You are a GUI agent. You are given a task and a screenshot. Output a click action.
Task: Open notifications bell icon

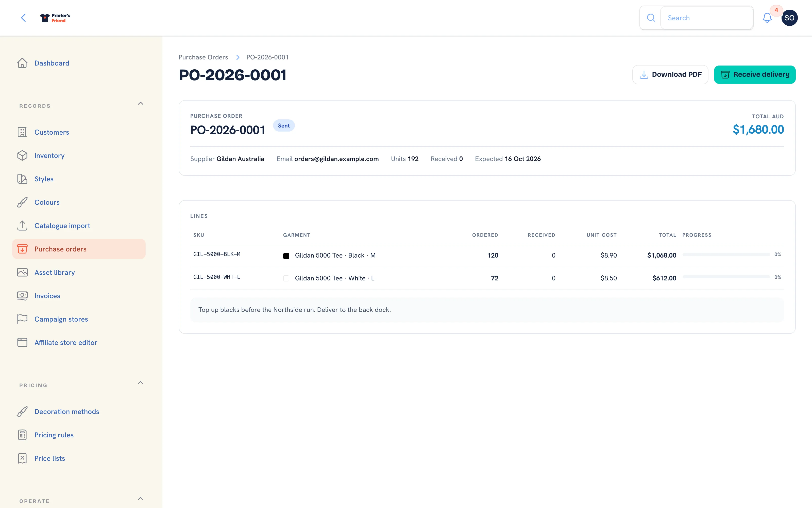click(767, 18)
